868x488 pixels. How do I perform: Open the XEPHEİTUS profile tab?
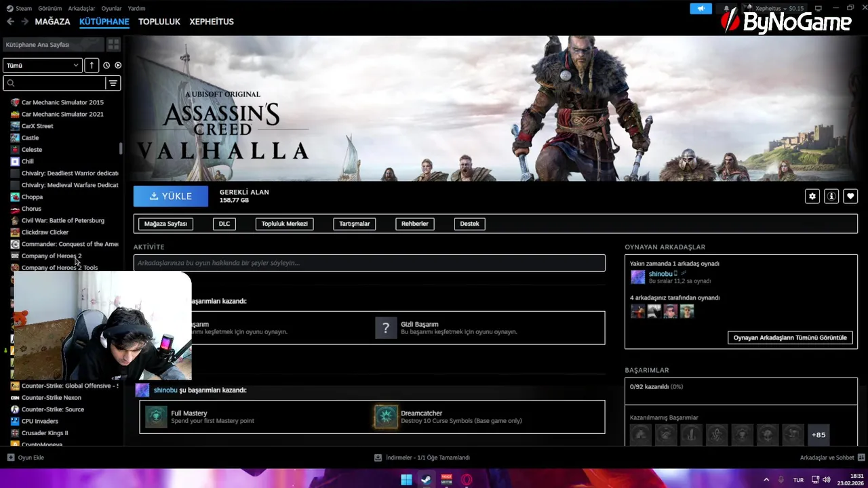coord(212,22)
